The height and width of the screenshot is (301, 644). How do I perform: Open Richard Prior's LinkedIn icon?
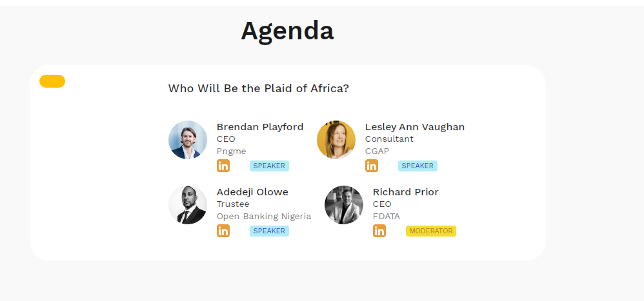[x=379, y=231]
